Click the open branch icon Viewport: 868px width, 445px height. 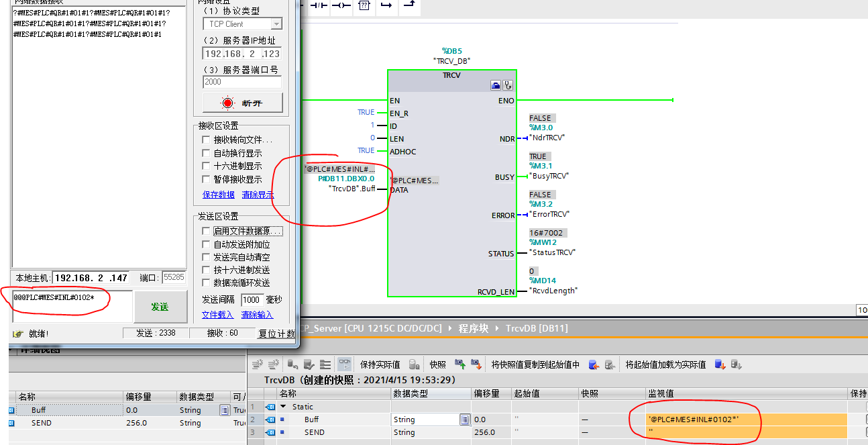point(386,5)
